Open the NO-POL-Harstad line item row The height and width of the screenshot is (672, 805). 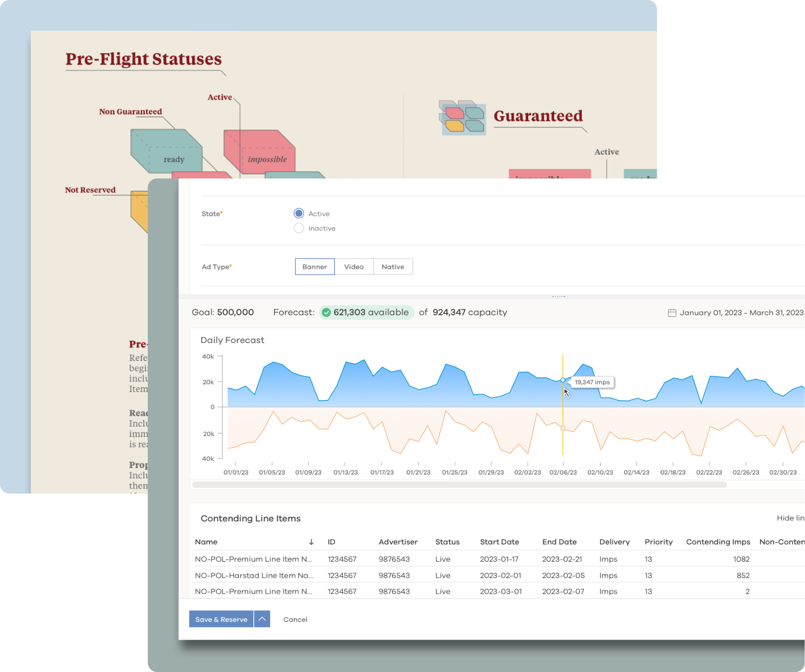pyautogui.click(x=254, y=575)
